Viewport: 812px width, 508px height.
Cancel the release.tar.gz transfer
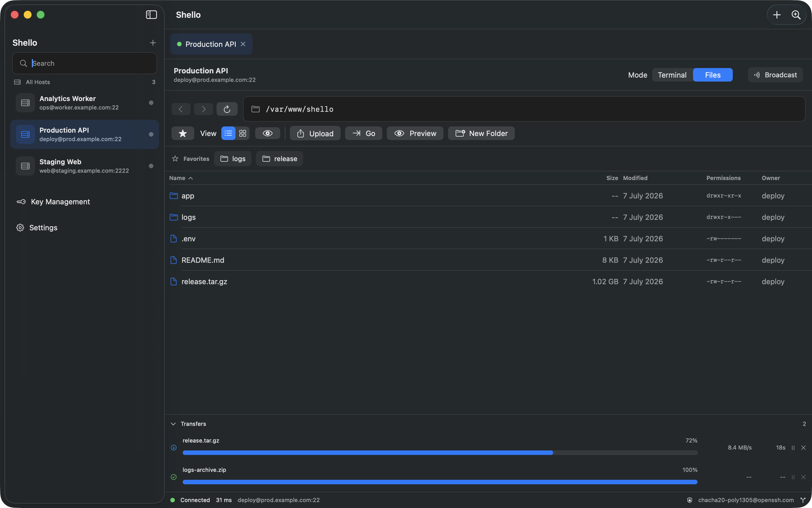[803, 448]
